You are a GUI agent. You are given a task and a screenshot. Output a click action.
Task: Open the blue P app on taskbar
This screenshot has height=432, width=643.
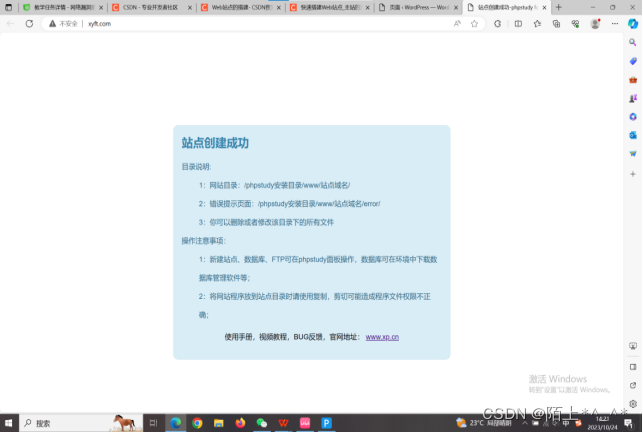coord(326,423)
